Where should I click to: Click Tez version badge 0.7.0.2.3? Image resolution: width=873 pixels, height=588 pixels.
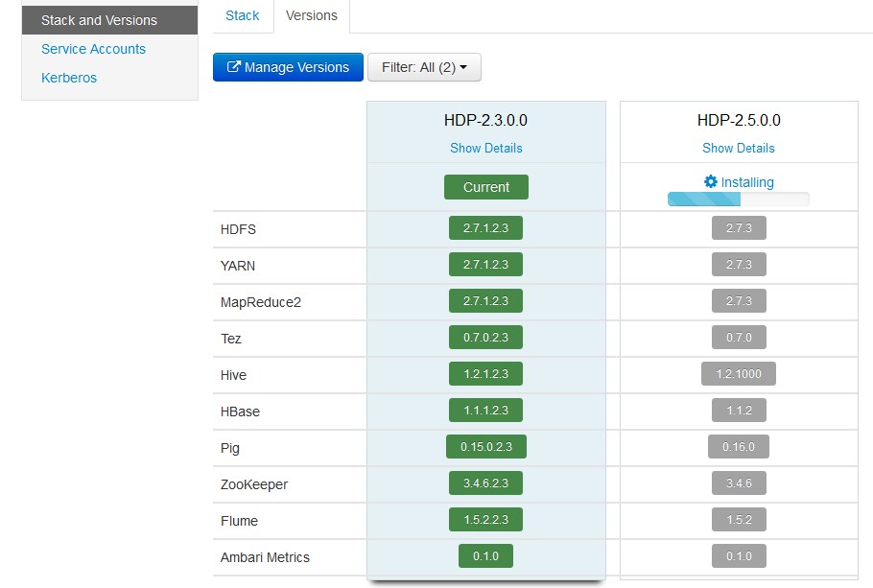click(485, 339)
